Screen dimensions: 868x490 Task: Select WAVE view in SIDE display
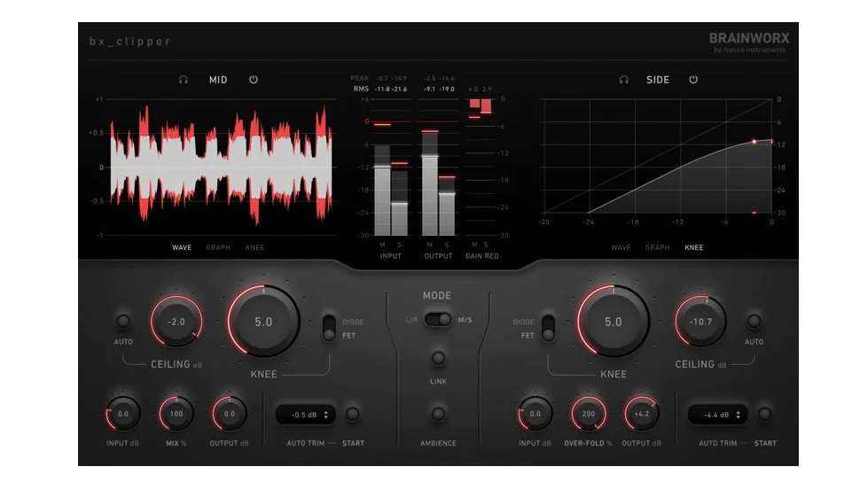(622, 247)
